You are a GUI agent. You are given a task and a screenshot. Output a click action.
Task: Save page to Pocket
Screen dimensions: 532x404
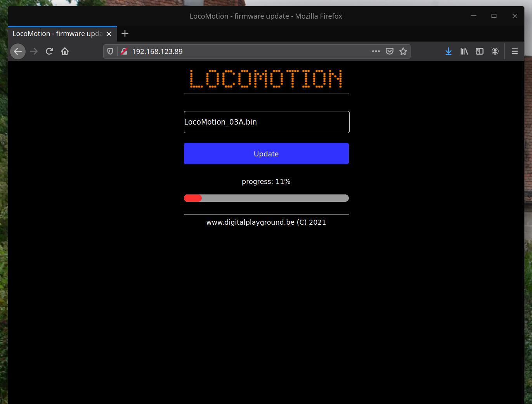pyautogui.click(x=390, y=51)
